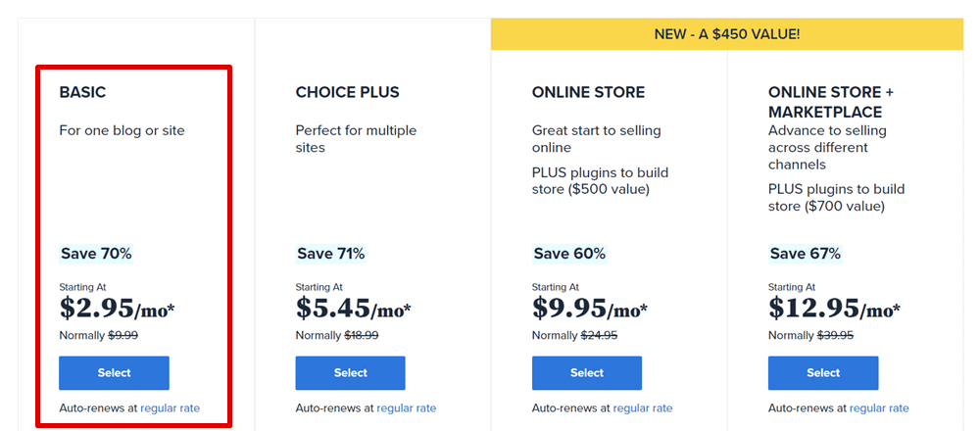This screenshot has width=980, height=431.
Task: Click the yellow NEW - A $450 VALUE banner
Action: [727, 34]
